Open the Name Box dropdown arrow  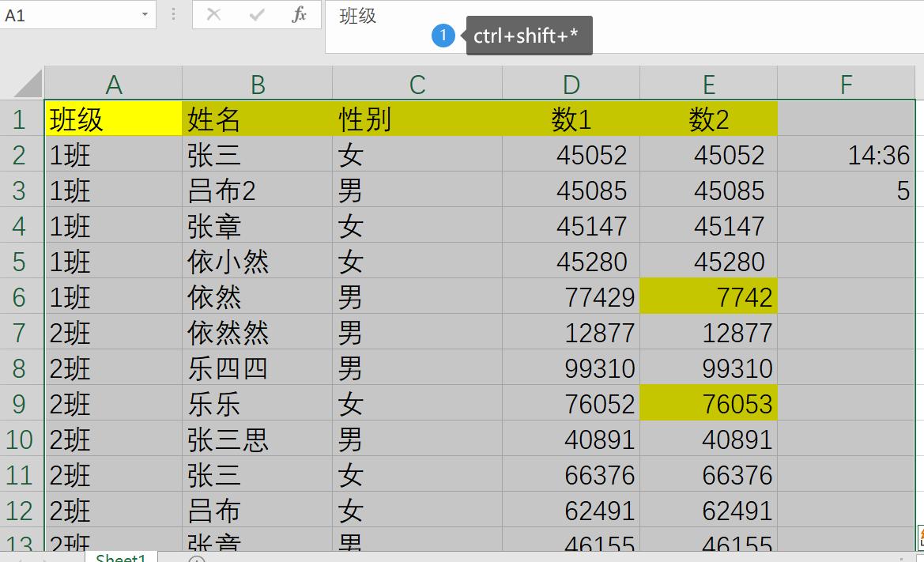click(145, 13)
